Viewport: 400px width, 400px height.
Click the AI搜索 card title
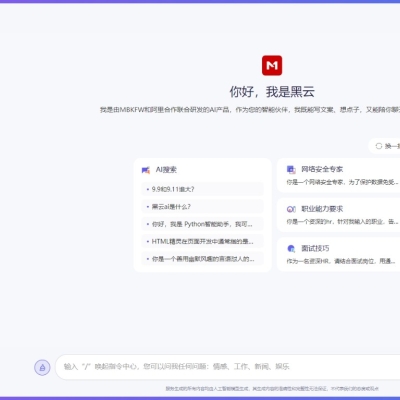[166, 170]
